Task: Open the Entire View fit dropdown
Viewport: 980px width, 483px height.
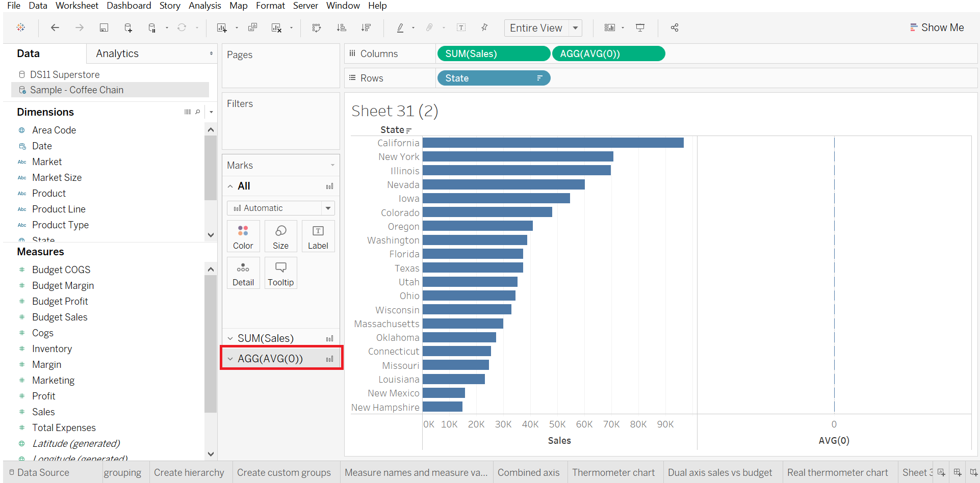Action: pyautogui.click(x=575, y=28)
